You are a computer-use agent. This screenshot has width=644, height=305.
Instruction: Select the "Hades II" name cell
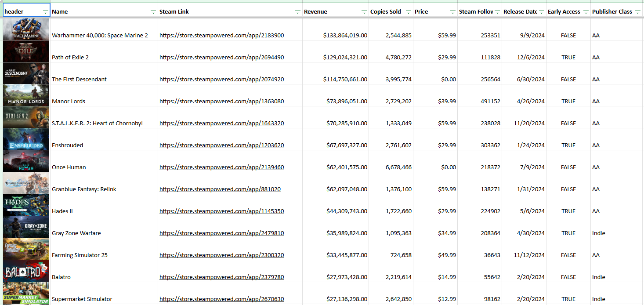(104, 205)
